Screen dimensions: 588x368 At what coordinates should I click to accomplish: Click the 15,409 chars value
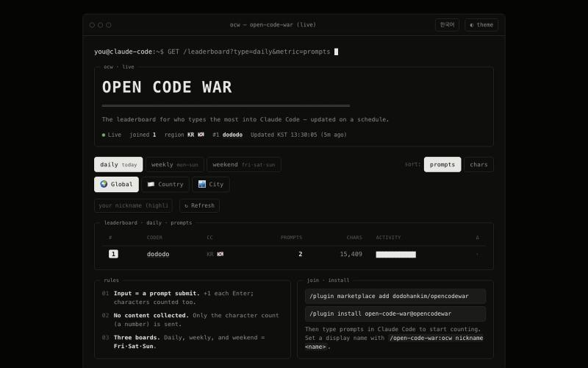pyautogui.click(x=351, y=254)
